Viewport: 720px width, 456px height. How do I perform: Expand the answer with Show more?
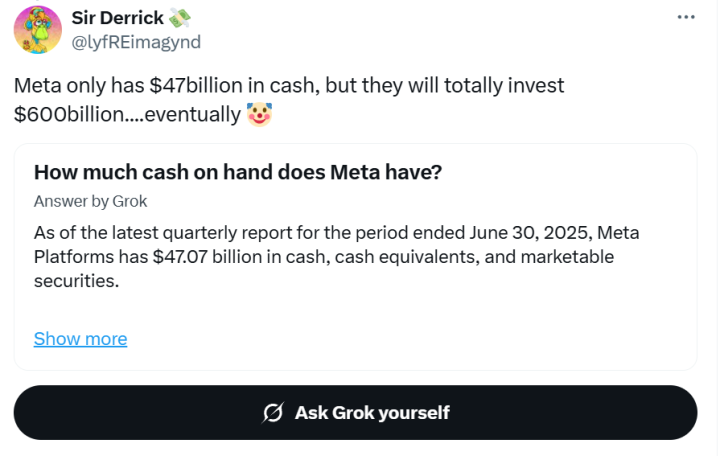point(80,339)
